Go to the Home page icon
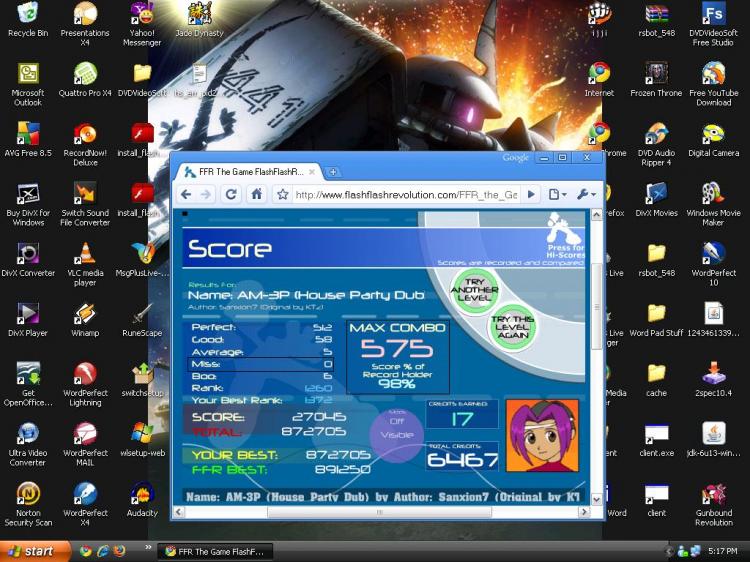The height and width of the screenshot is (562, 750). 257,195
